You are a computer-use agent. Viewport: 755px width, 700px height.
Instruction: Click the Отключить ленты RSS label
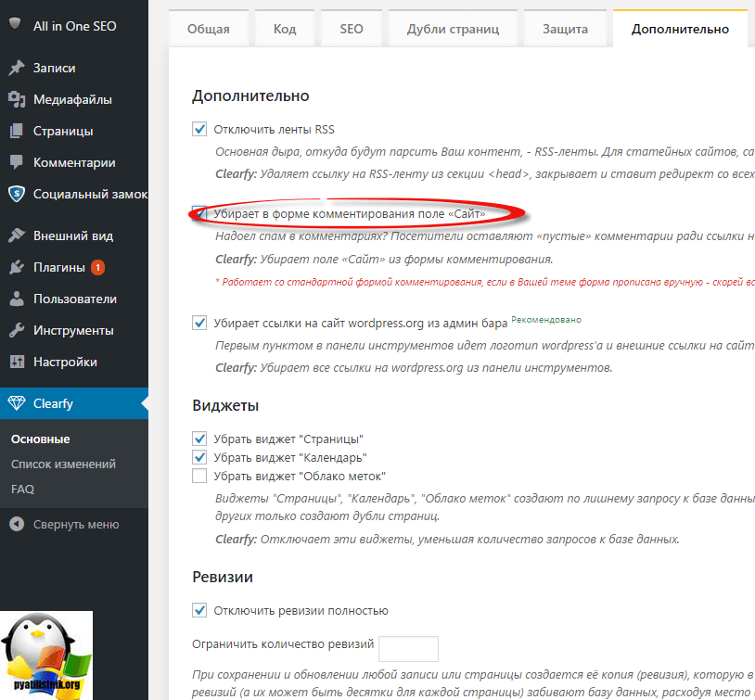(274, 129)
